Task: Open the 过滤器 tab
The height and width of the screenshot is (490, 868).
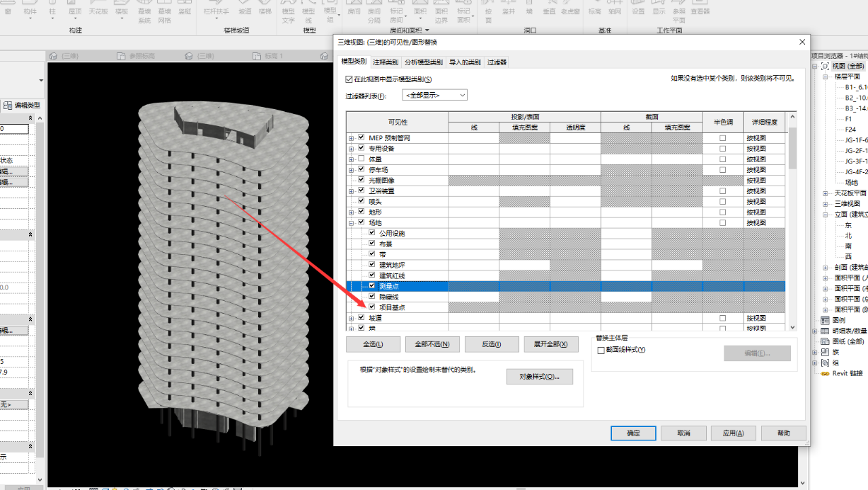Action: tap(497, 62)
